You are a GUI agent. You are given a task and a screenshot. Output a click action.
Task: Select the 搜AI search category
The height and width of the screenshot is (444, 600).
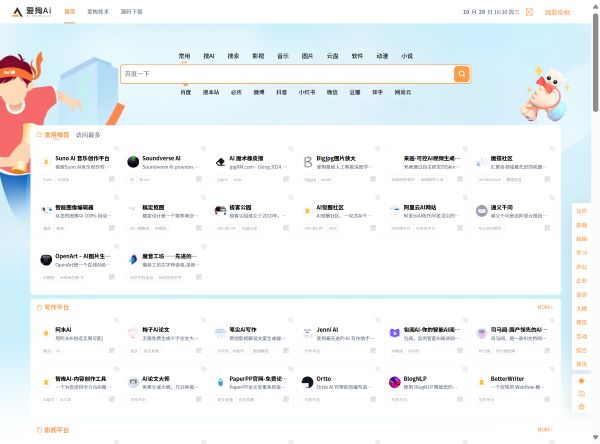coord(208,56)
